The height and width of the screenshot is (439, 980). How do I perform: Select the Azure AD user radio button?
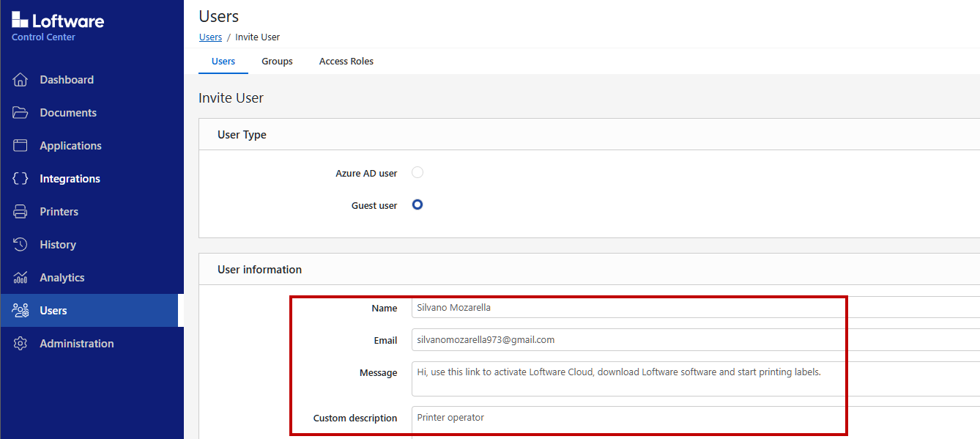[x=417, y=173]
